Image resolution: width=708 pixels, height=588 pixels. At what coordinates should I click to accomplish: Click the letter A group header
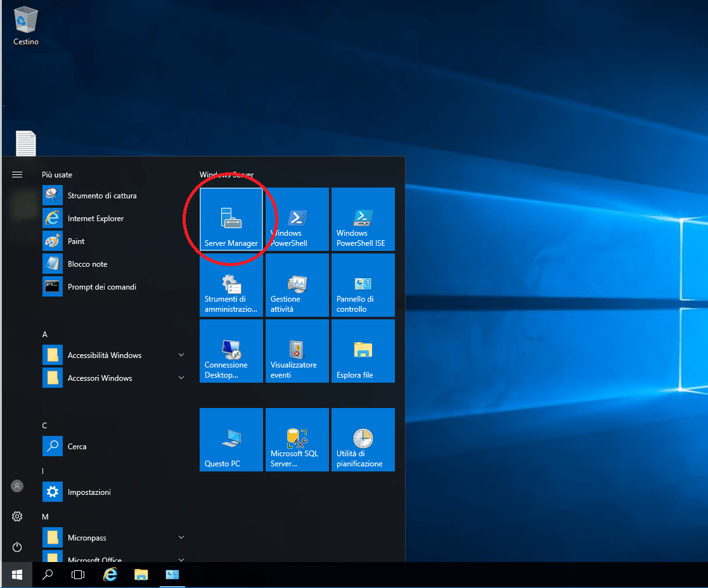[45, 335]
